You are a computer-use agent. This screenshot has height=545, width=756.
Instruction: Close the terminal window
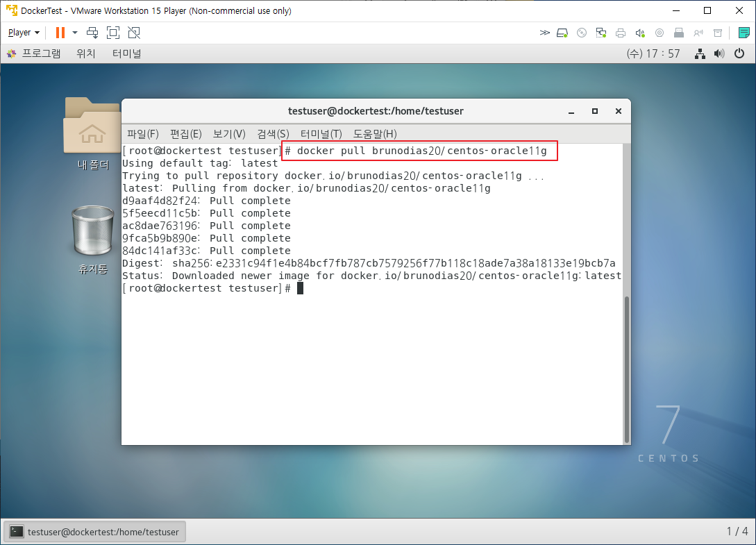coord(619,111)
